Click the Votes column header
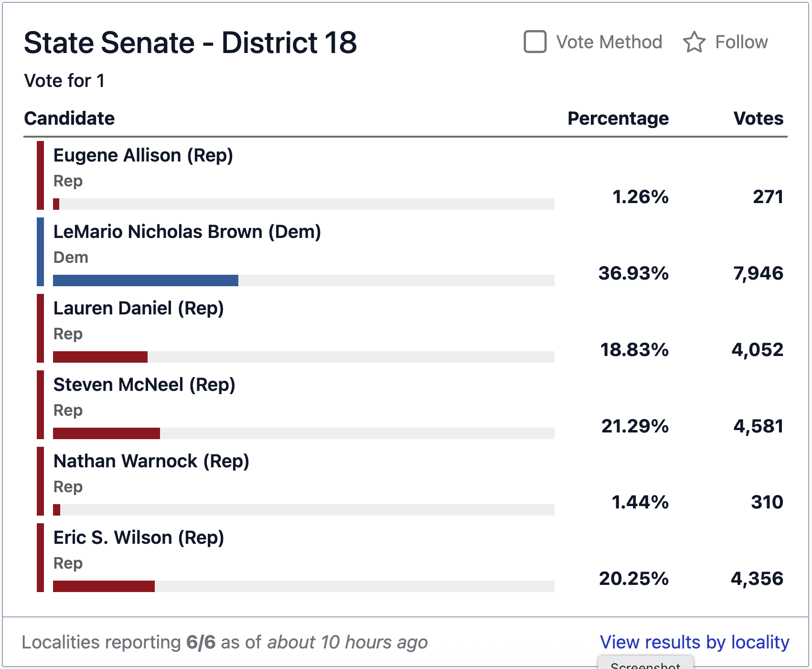 (759, 118)
